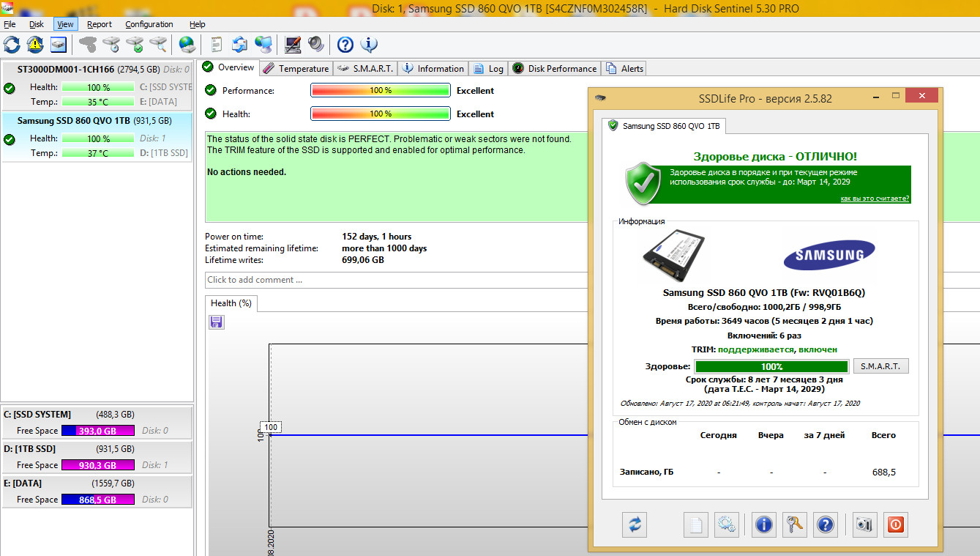Switch to the Temperature tab

296,68
